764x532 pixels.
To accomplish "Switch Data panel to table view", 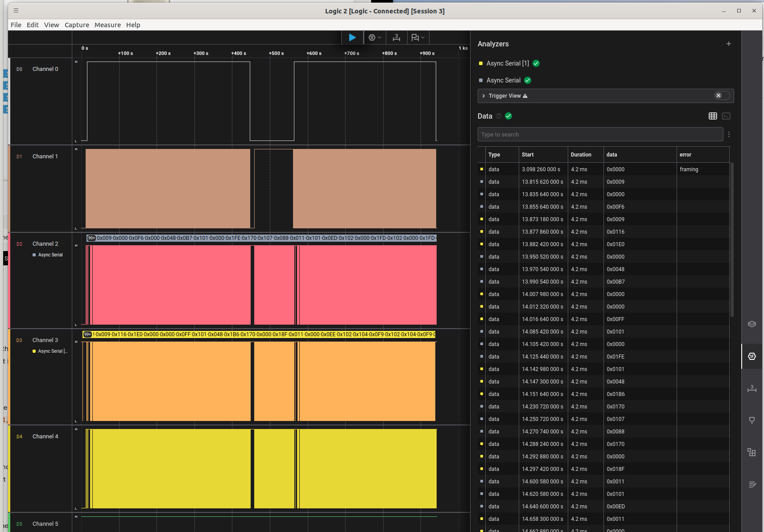I will pyautogui.click(x=713, y=116).
